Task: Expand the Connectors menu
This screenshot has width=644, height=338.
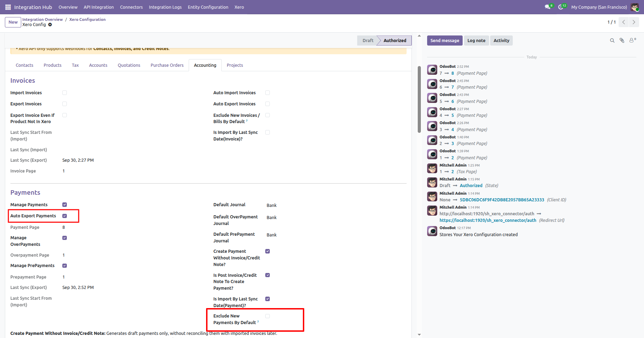Action: click(131, 7)
